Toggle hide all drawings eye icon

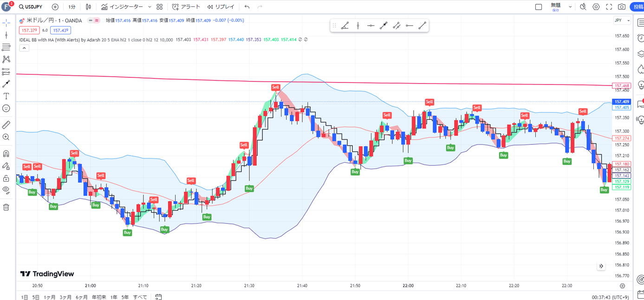(x=6, y=189)
